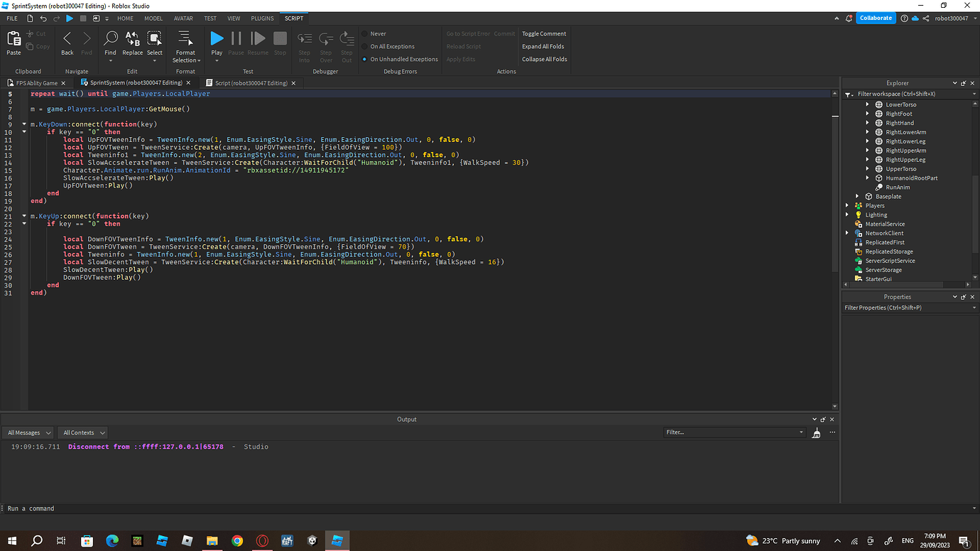This screenshot has height=551, width=980.
Task: Click the Run a command bar
Action: (x=490, y=508)
